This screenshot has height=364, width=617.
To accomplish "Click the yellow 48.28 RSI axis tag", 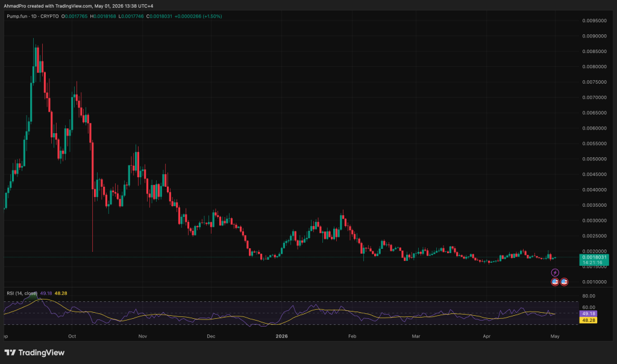I will 588,321.
